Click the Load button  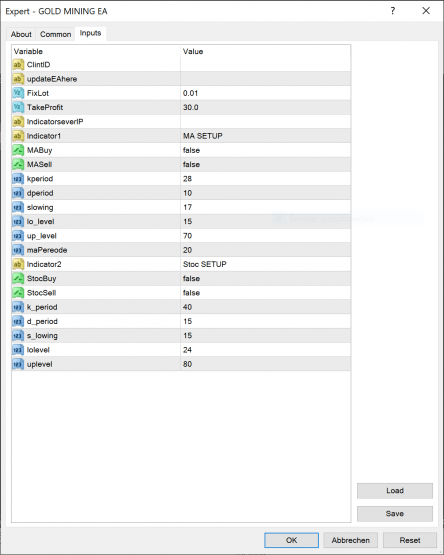(x=395, y=491)
